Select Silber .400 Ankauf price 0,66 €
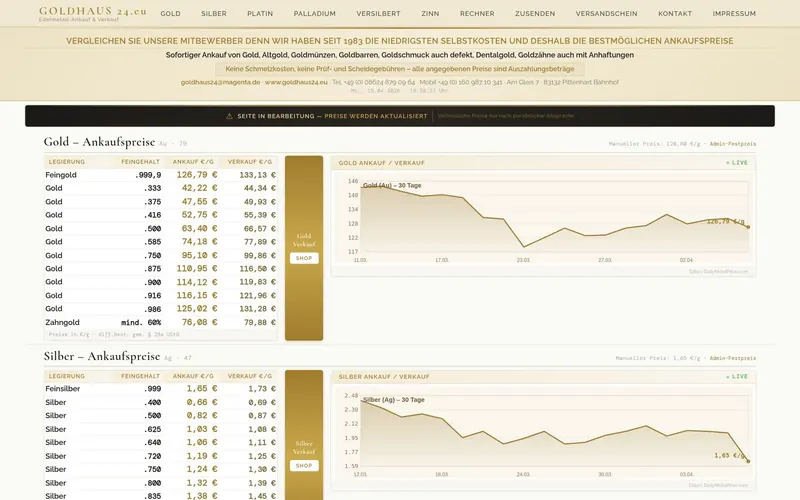The width and height of the screenshot is (800, 500). coord(202,402)
